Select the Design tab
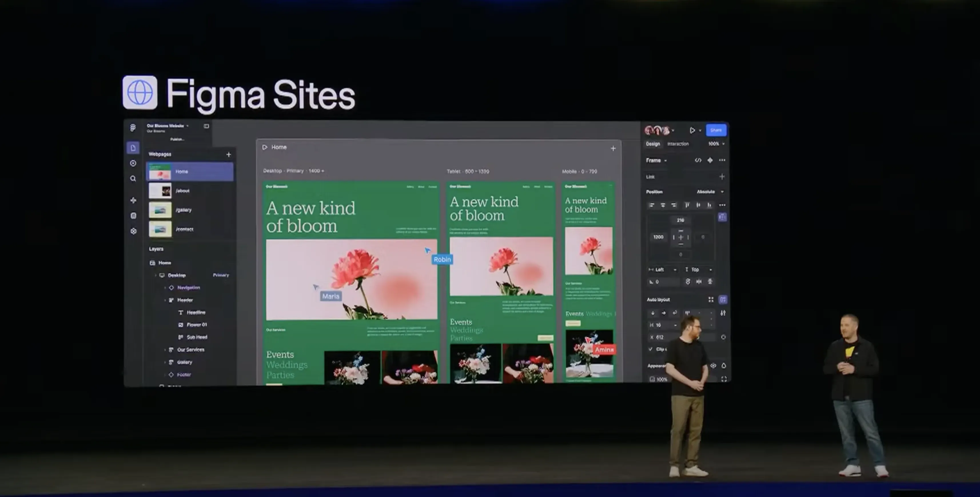 [653, 144]
